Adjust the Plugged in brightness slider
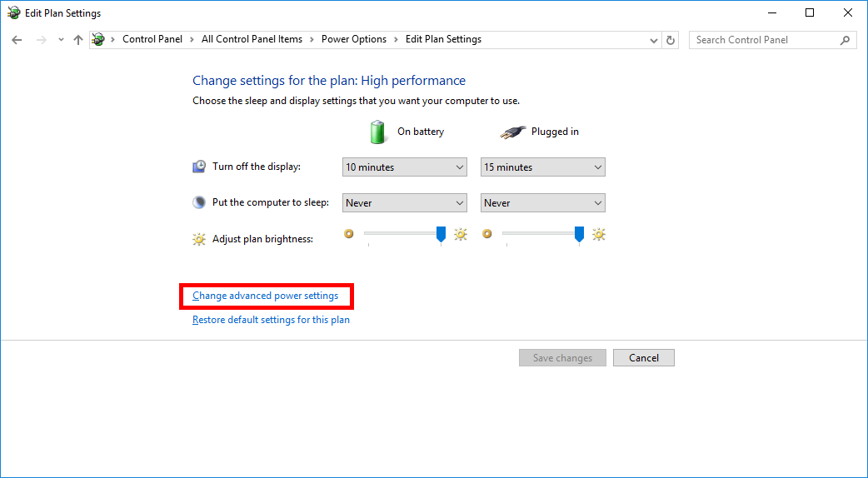This screenshot has width=868, height=478. [579, 234]
